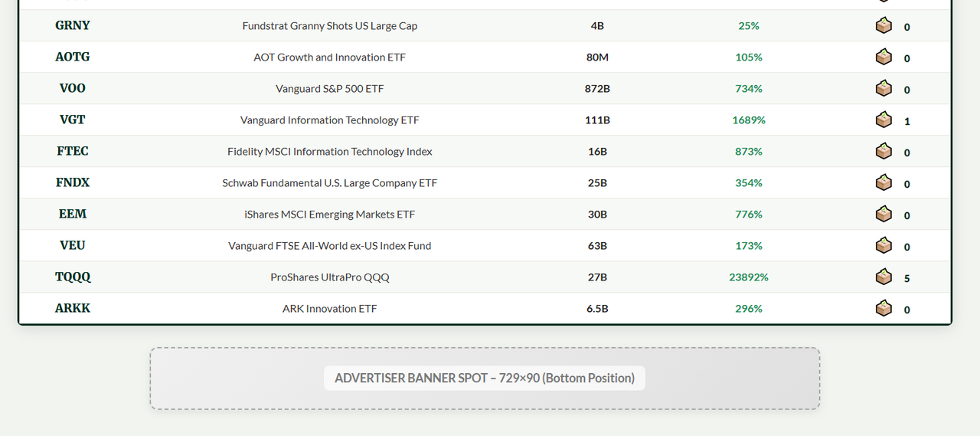Screen dimensions: 980x436
Task: Click the 23892% return for TQQQ
Action: coord(749,277)
